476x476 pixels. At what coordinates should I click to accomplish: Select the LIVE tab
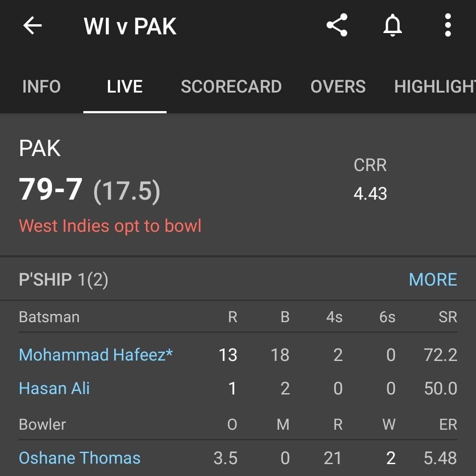pos(125,86)
